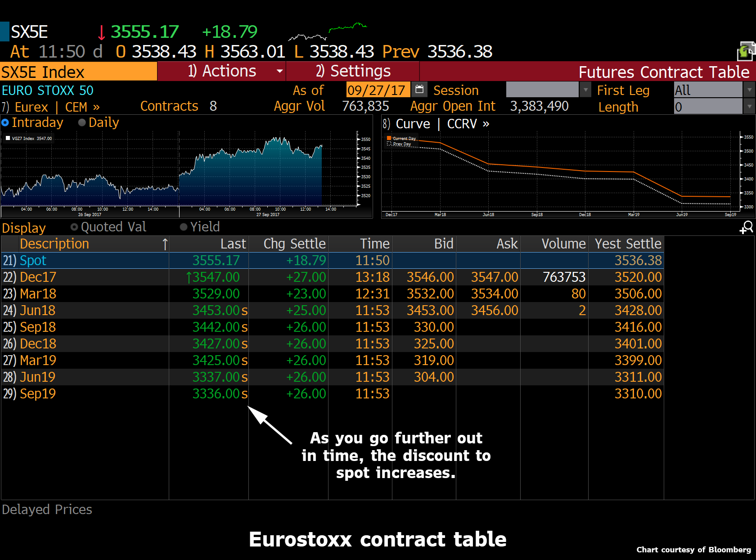Select the Daily radio button
The image size is (756, 560).
pos(82,122)
